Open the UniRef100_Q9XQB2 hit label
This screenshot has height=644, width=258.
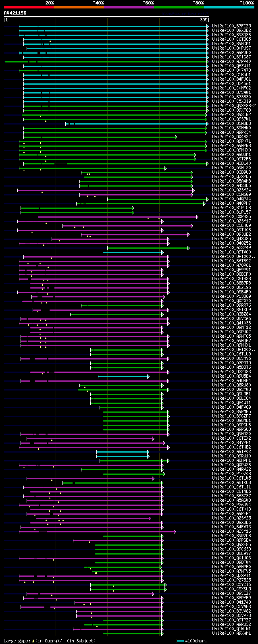click(231, 30)
